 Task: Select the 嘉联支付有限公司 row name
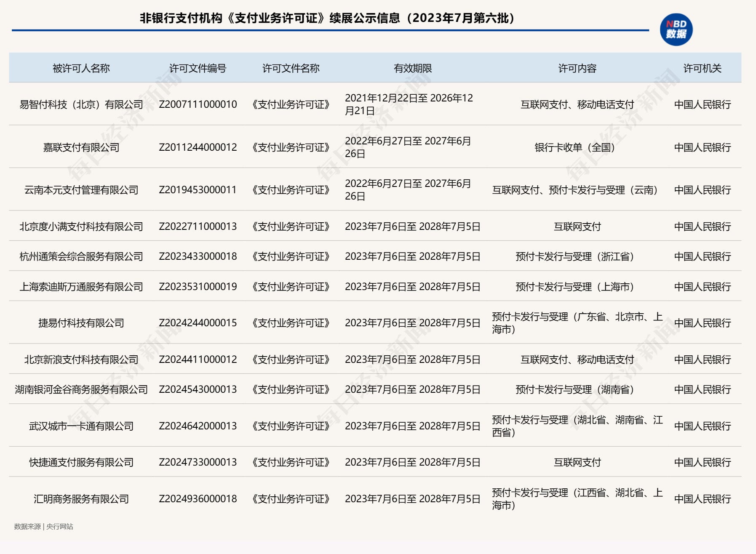[x=81, y=147]
